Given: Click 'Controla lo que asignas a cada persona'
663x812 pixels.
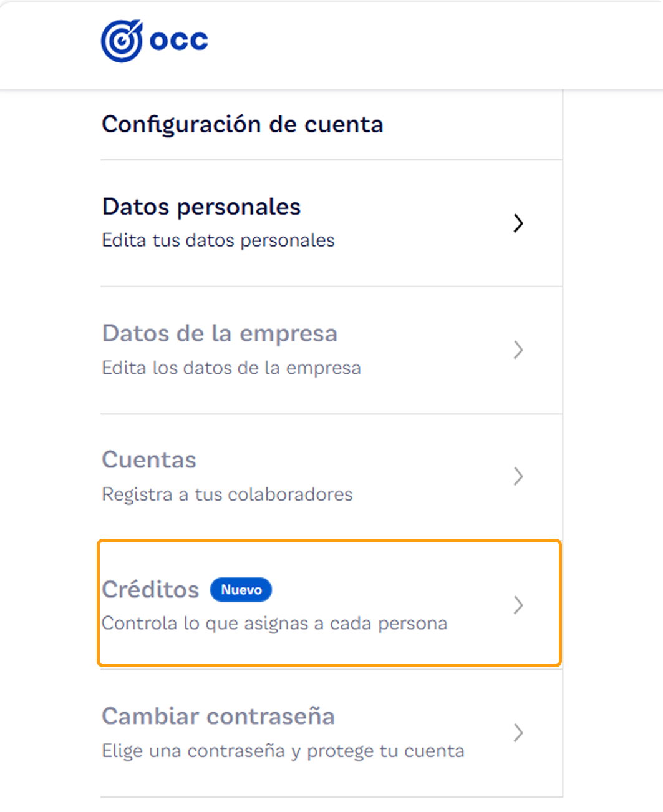Looking at the screenshot, I should click(274, 622).
